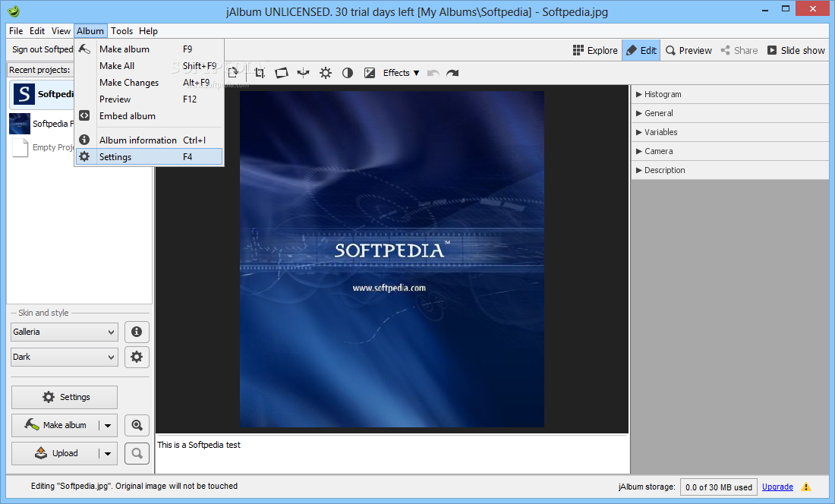
Task: Click the magnifier icon beside Upload
Action: click(137, 453)
